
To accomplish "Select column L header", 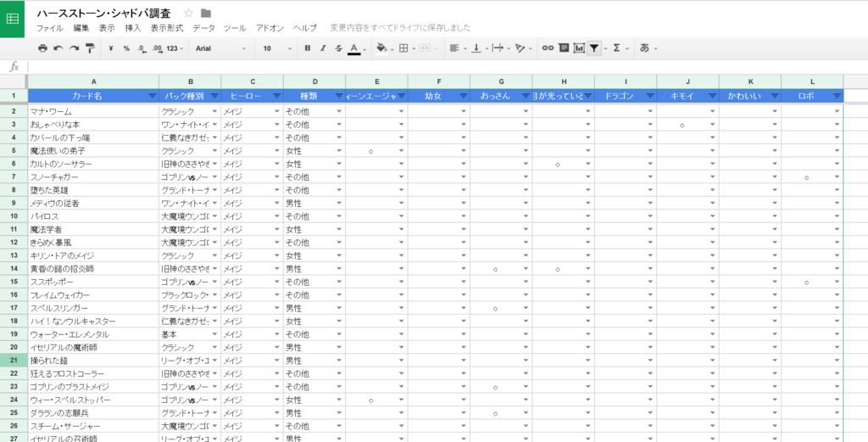I will pos(812,81).
